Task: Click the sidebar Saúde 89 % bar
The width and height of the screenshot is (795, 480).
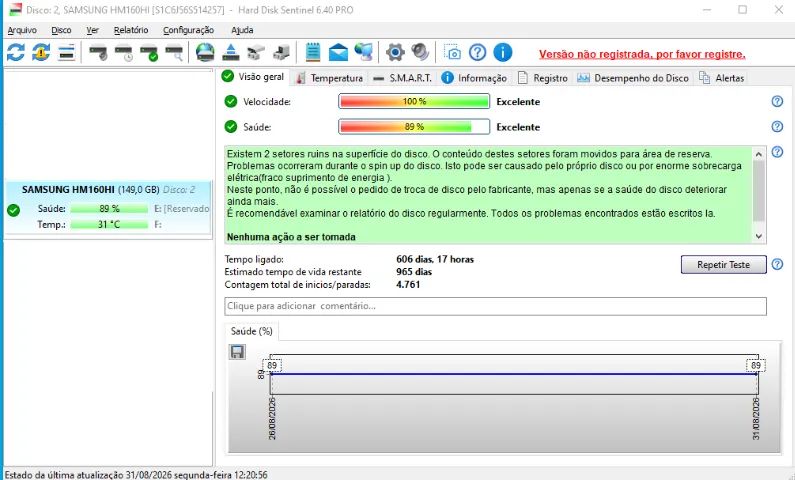Action: tap(109, 209)
